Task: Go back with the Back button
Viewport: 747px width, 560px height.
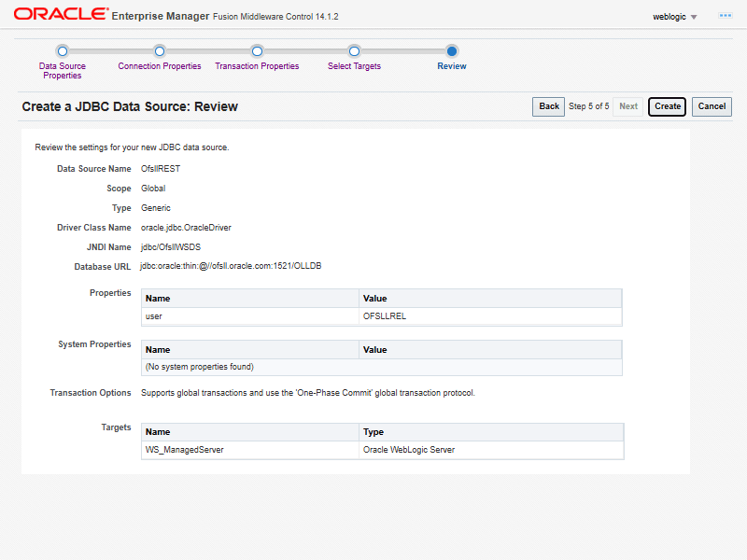Action: click(x=549, y=106)
